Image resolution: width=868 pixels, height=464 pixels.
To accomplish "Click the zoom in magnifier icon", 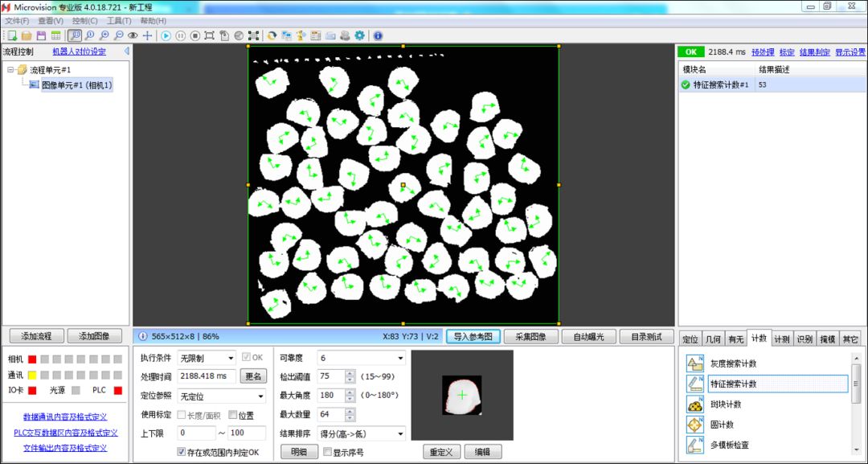I will [x=104, y=36].
